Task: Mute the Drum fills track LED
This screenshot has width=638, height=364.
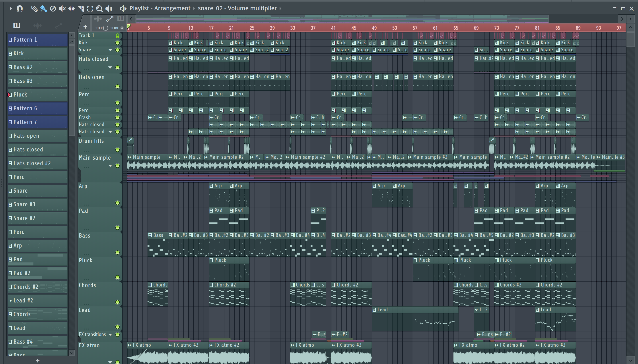Action: click(x=117, y=150)
